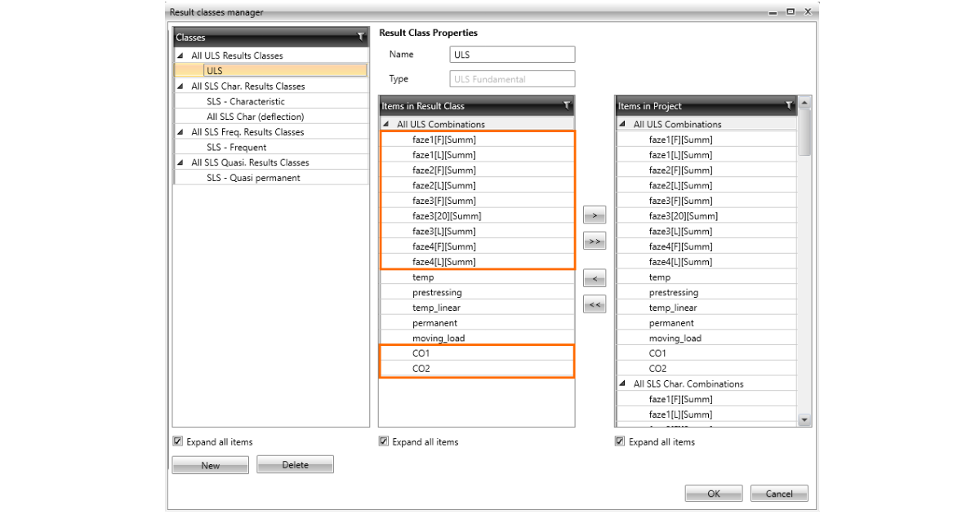
Task: Toggle Expand all items under Classes panel
Action: 178,441
